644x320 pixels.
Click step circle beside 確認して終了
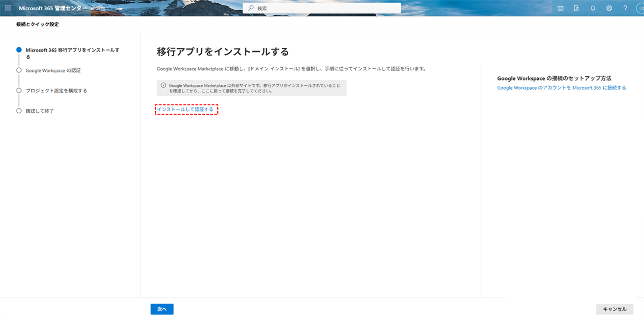19,111
